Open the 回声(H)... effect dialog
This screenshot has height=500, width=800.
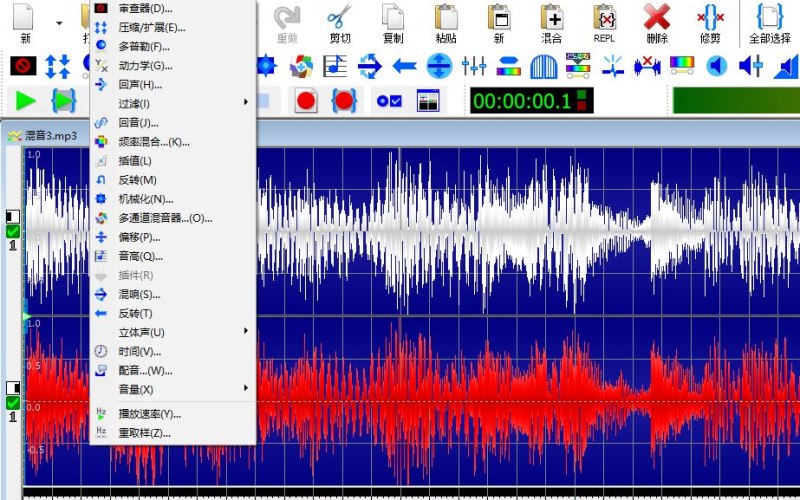coord(172,85)
